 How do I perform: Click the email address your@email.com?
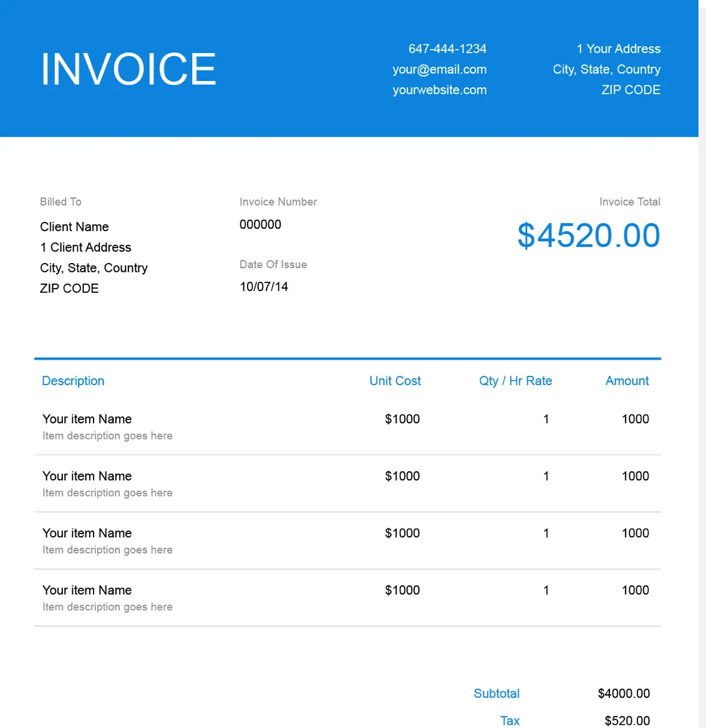(x=439, y=69)
